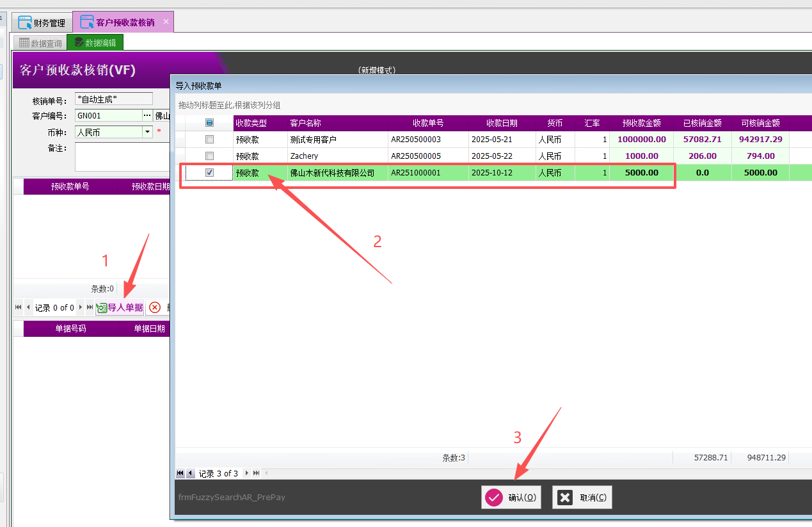812x527 pixels.
Task: Toggle the select-all checkbox in grid header
Action: 209,123
